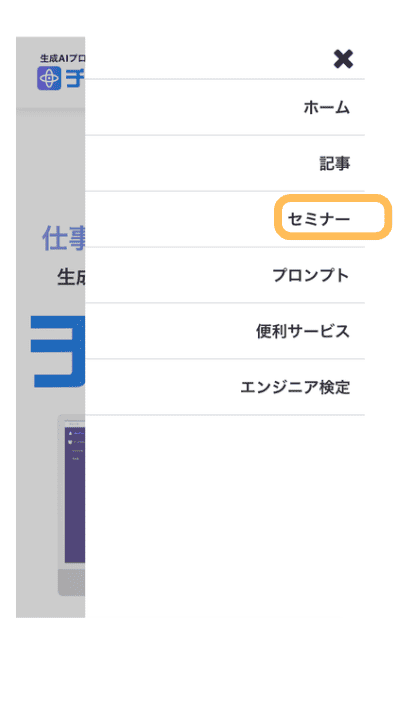Click the dimmed gray header strip behind the logo
This screenshot has width=418, height=718.
click(50, 73)
